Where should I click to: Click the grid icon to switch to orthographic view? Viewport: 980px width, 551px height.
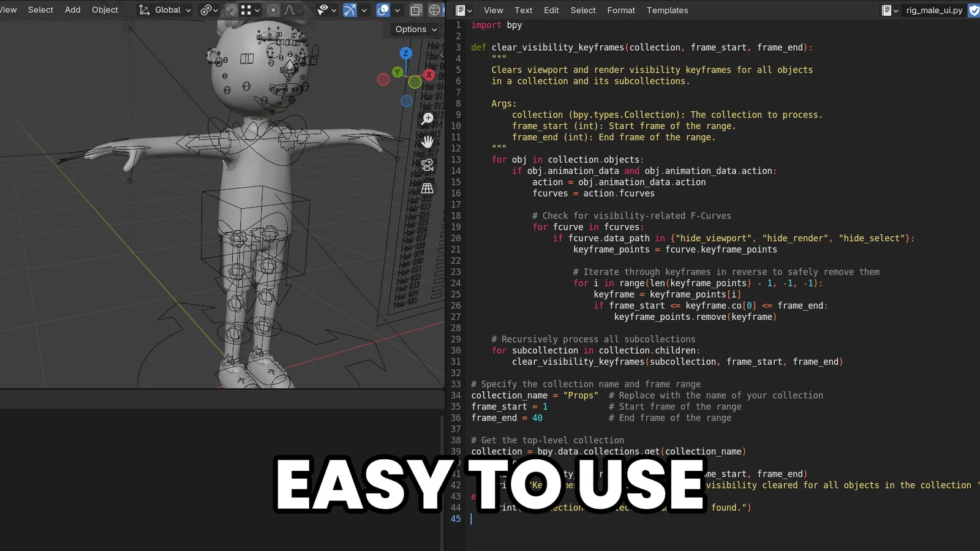point(427,188)
